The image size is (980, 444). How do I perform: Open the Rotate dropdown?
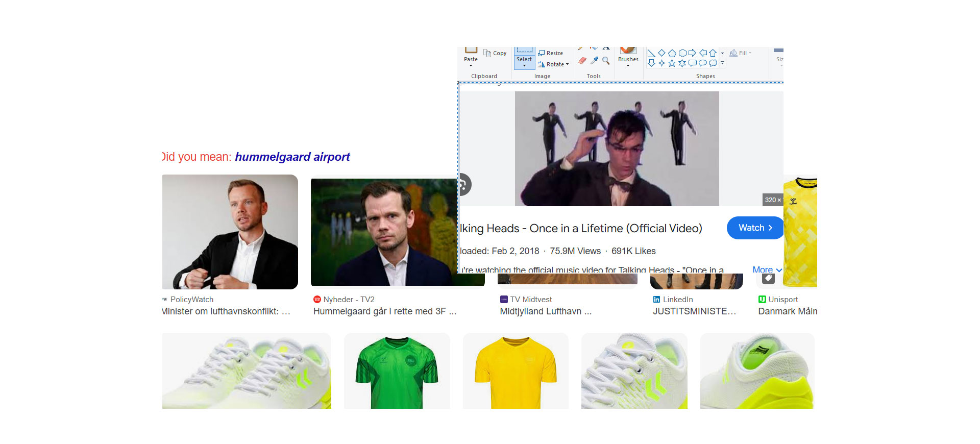click(x=554, y=64)
